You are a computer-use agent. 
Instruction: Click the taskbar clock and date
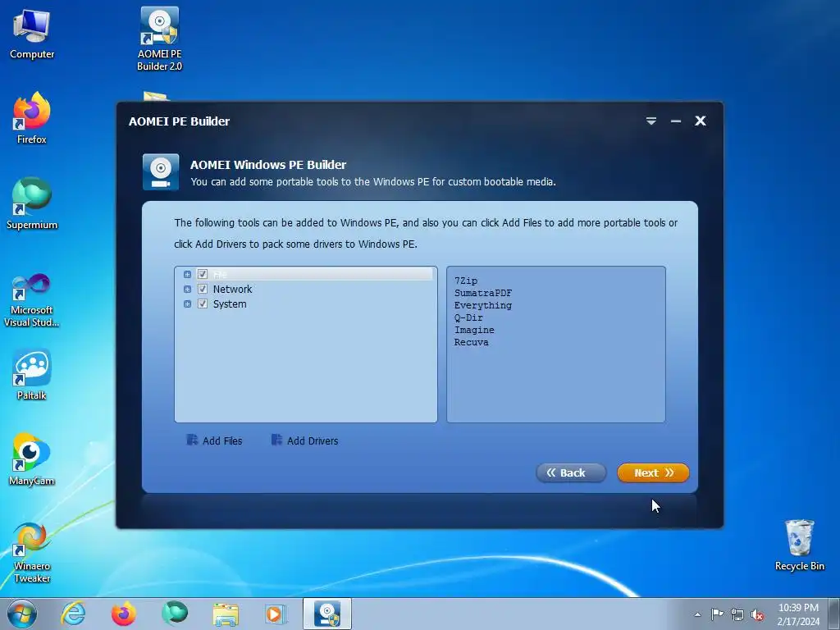tap(798, 614)
